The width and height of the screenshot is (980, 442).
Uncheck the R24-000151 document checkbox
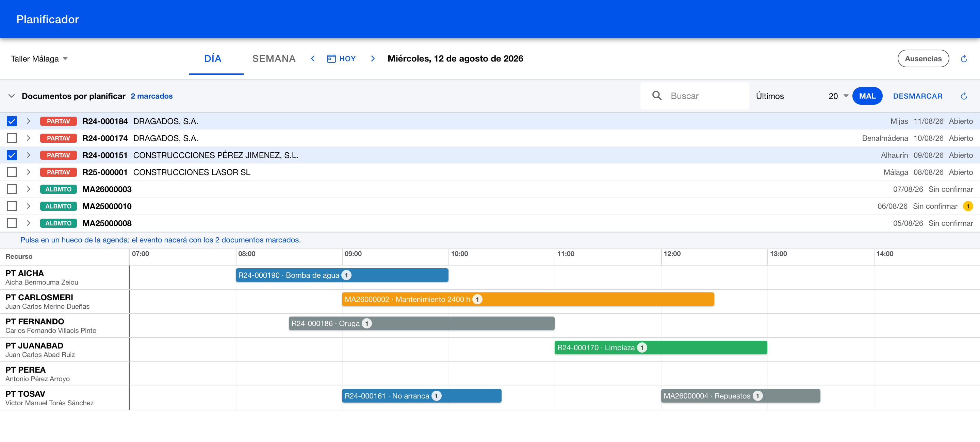coord(12,155)
